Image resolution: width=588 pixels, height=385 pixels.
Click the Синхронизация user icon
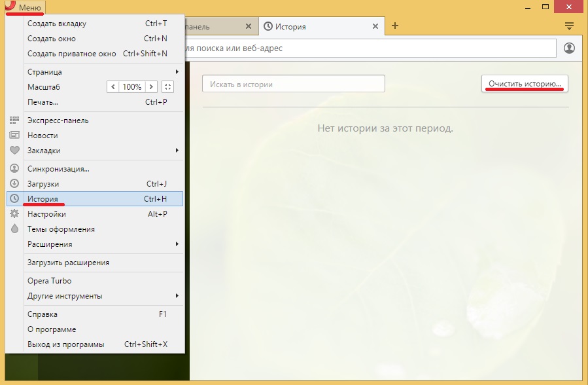[14, 168]
